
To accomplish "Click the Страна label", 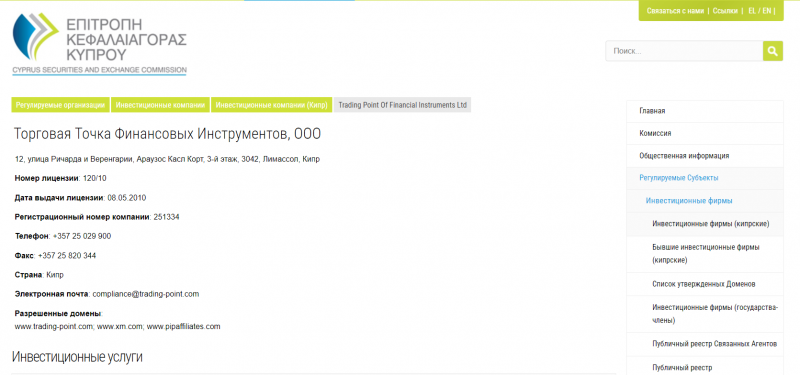I will (29, 275).
